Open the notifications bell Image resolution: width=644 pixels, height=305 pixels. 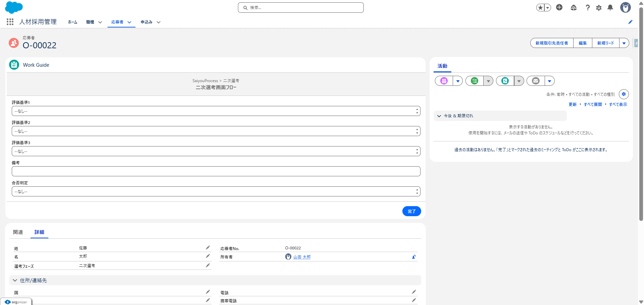tap(610, 8)
